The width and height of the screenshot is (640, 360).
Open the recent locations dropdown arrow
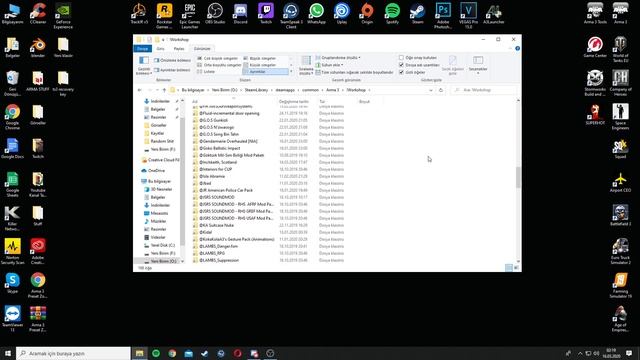158,90
